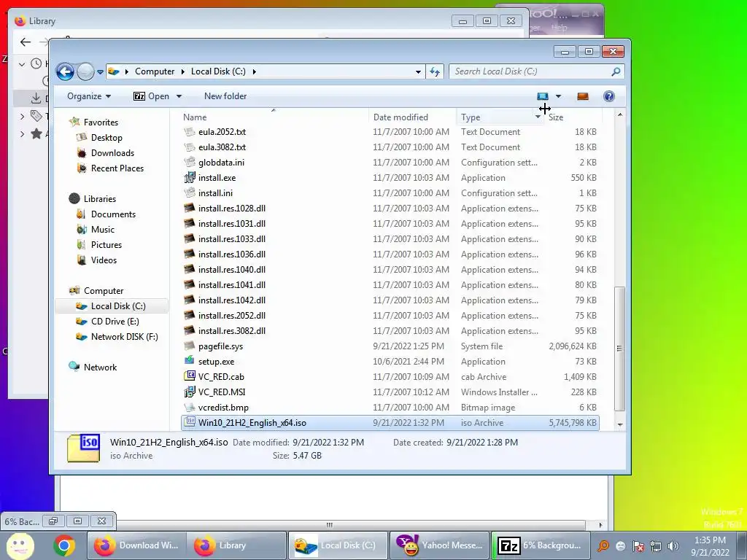The image size is (747, 560).
Task: Open the Start menu smiley orb
Action: [x=20, y=545]
